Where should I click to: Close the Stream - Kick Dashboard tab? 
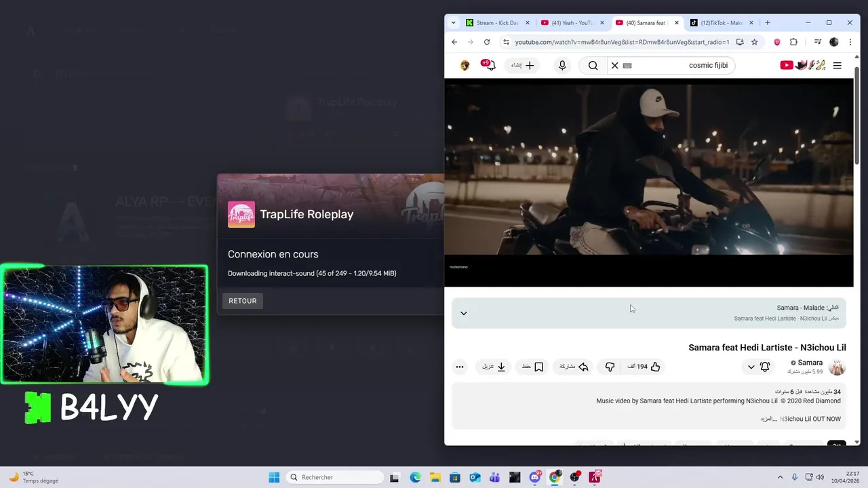528,23
